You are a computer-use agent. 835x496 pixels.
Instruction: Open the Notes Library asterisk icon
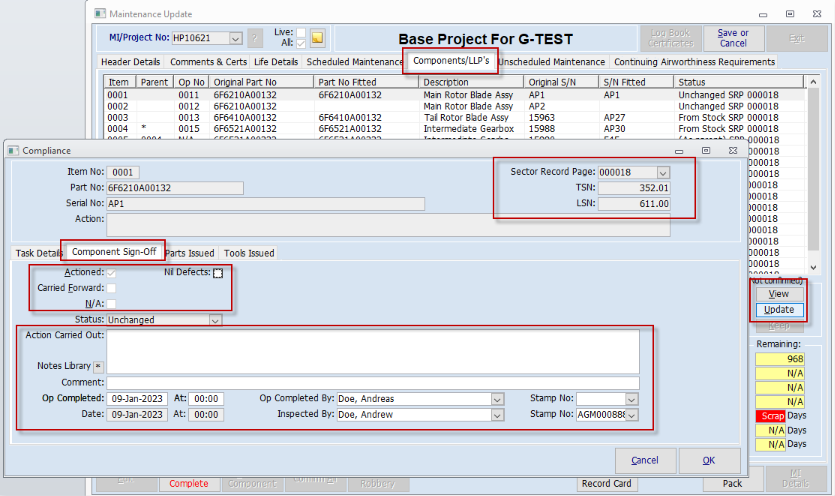point(98,366)
